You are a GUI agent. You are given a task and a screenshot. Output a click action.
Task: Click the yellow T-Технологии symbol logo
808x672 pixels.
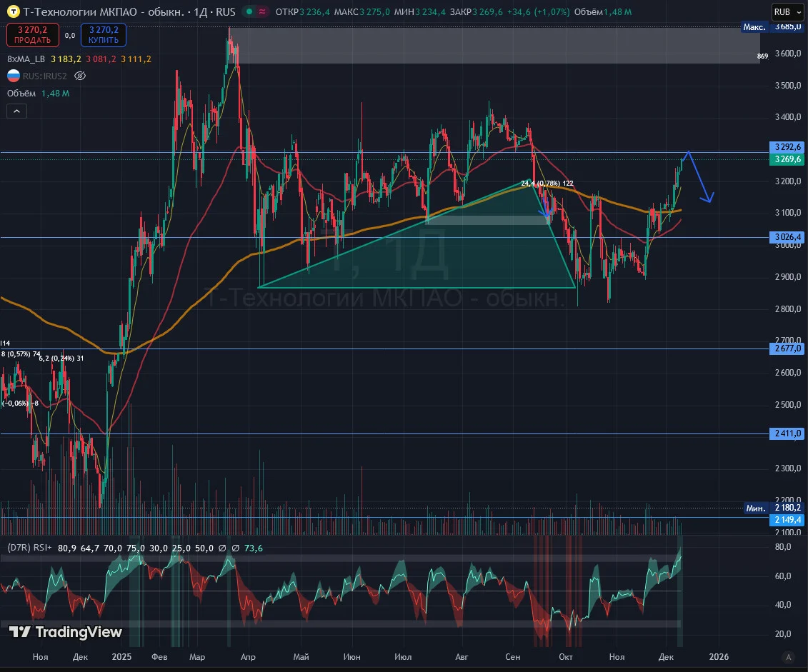(14, 11)
